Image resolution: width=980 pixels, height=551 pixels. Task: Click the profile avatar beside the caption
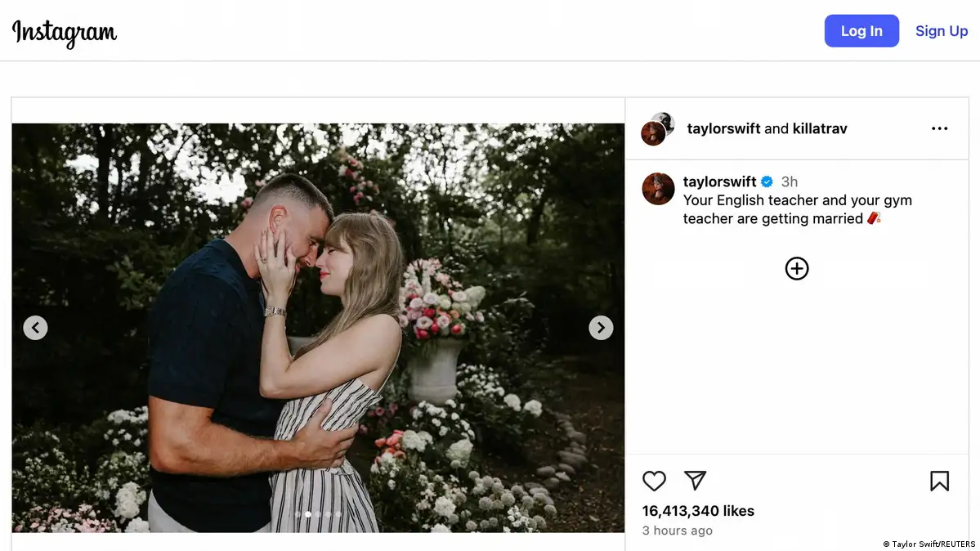tap(658, 189)
